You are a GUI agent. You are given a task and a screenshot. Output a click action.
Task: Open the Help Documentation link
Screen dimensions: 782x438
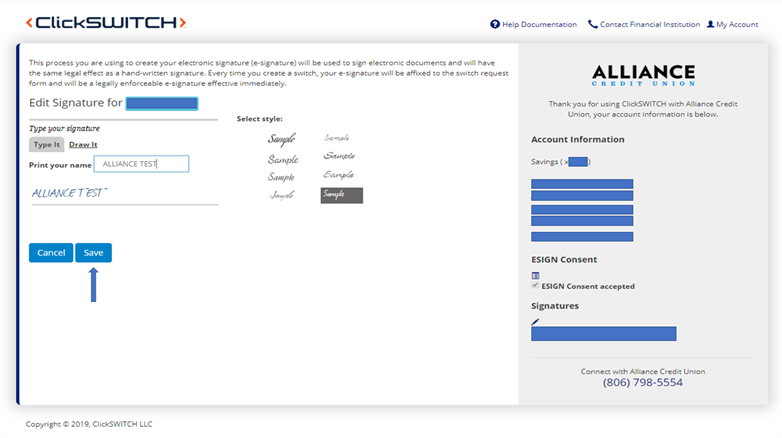(x=539, y=24)
